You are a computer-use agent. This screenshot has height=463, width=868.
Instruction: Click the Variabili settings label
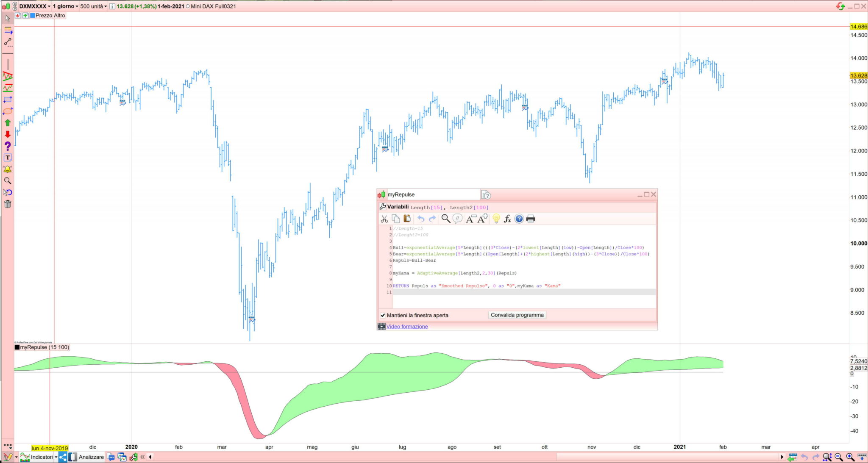pyautogui.click(x=397, y=207)
